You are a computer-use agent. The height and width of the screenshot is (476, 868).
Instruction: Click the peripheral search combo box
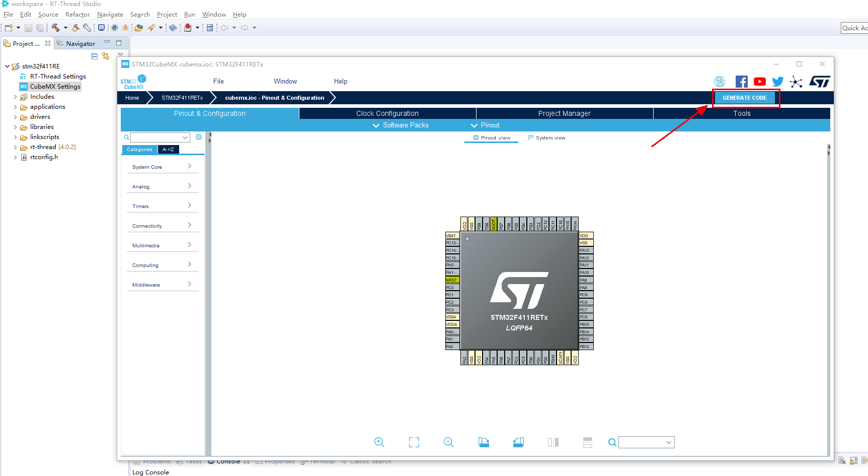(160, 138)
